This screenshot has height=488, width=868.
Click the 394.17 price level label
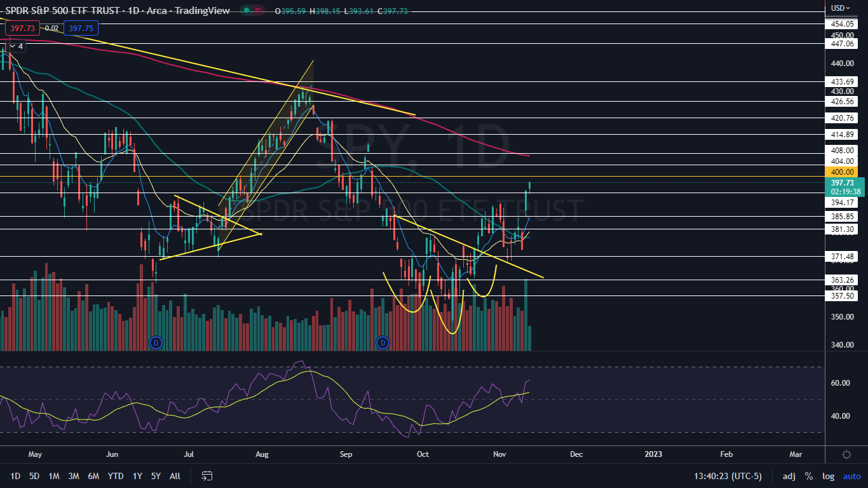pos(841,203)
